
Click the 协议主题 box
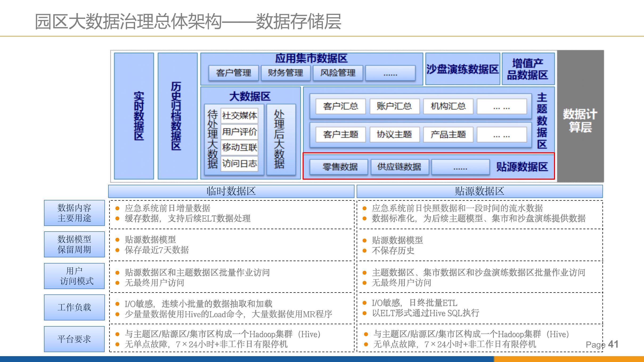394,134
